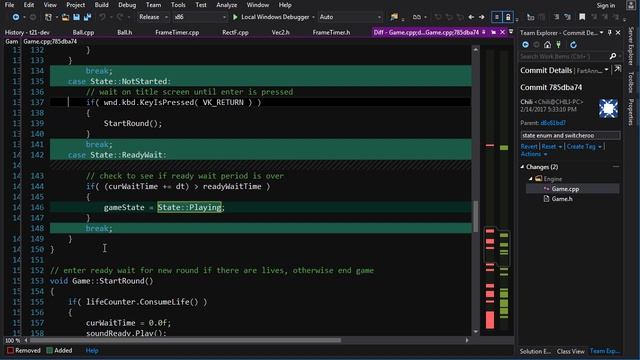Click the Save floppy disk icon
This screenshot has height=360, width=640.
point(76,17)
